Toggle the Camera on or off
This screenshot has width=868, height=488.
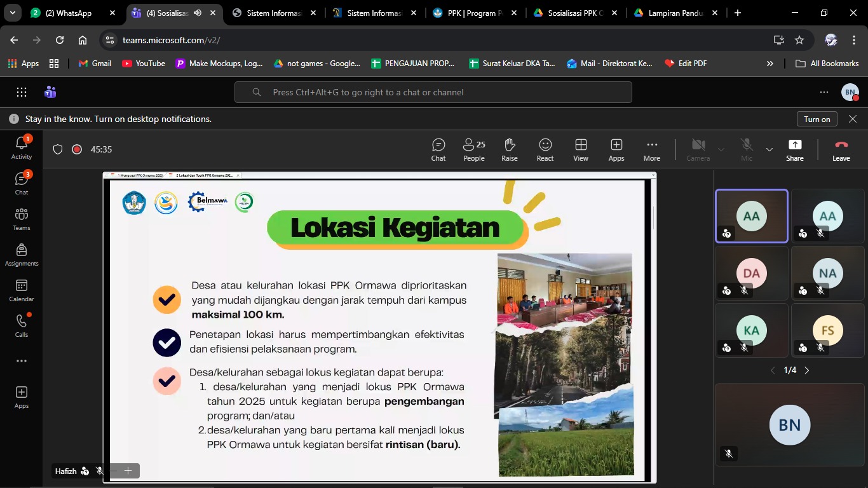pos(698,150)
